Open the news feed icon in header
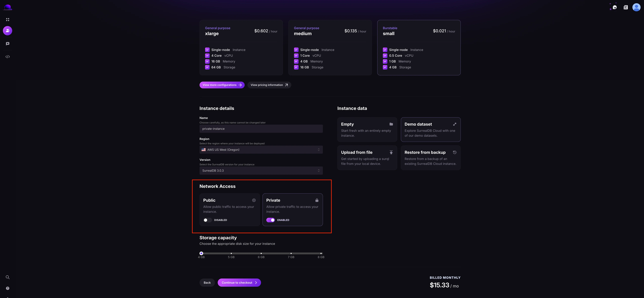This screenshot has height=298, width=644. click(x=625, y=7)
